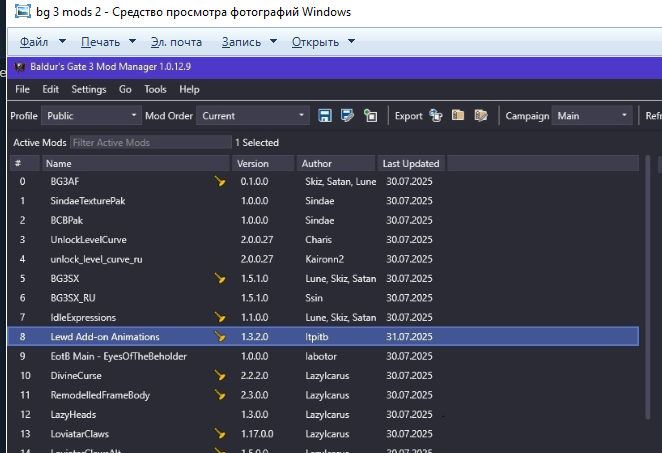The width and height of the screenshot is (662, 453).
Task: Select the SindaeTexturePak mod row
Action: pos(323,201)
